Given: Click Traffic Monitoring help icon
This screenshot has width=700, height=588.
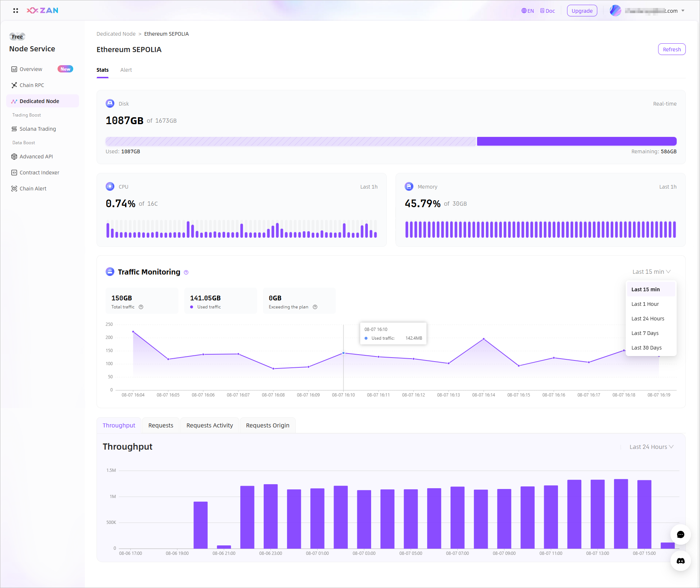Looking at the screenshot, I should (x=186, y=272).
